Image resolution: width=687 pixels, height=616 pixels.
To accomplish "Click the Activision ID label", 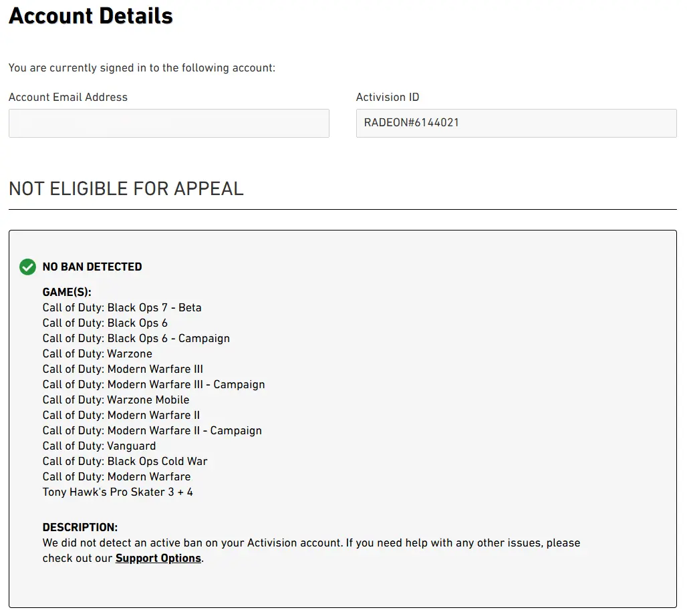I will (388, 98).
